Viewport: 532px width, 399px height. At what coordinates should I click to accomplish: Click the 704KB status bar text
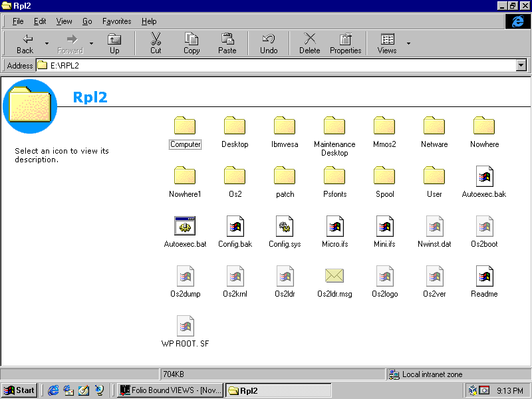[174, 374]
